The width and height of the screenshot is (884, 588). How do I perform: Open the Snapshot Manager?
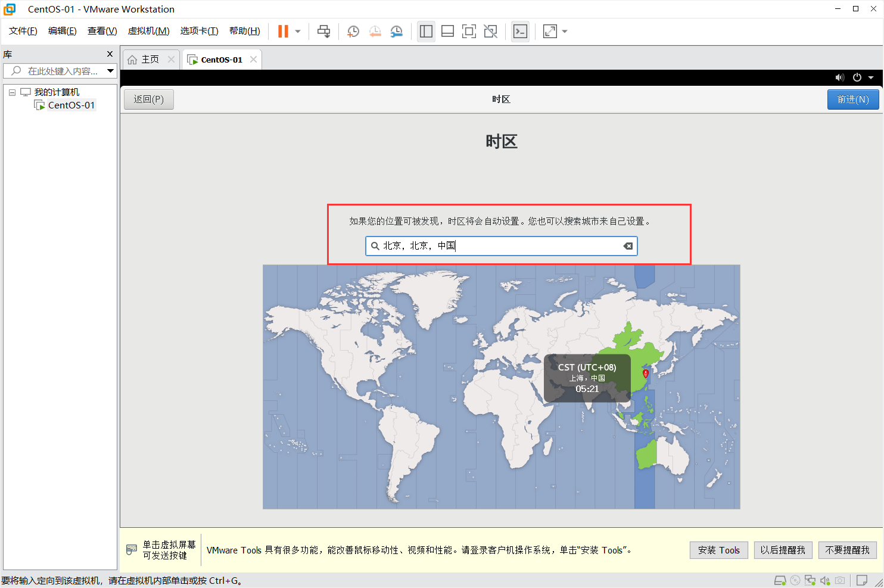[x=397, y=31]
